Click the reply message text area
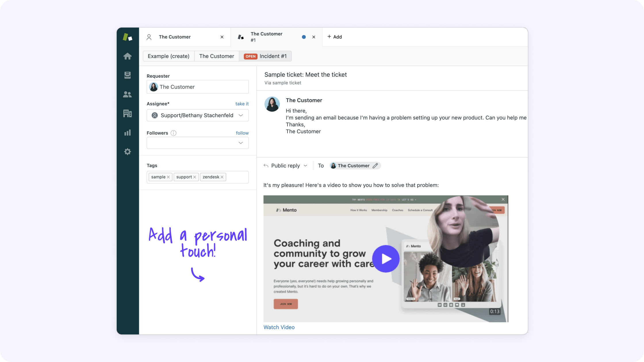 click(351, 185)
